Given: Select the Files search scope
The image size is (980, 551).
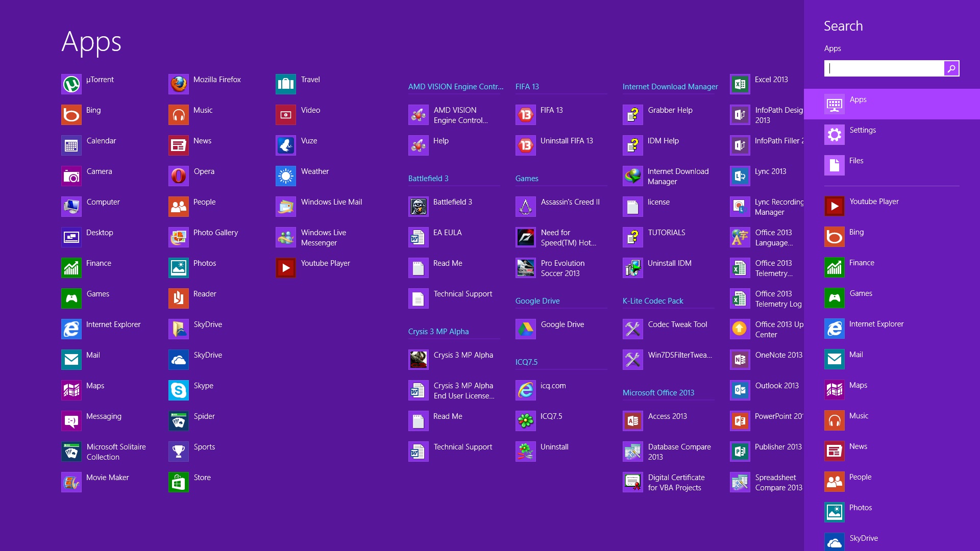Looking at the screenshot, I should click(892, 165).
